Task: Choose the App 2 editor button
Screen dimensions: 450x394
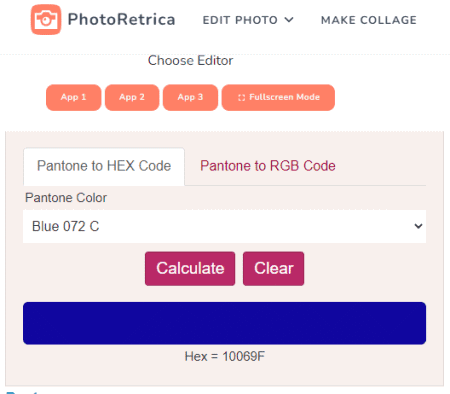Action: tap(132, 97)
